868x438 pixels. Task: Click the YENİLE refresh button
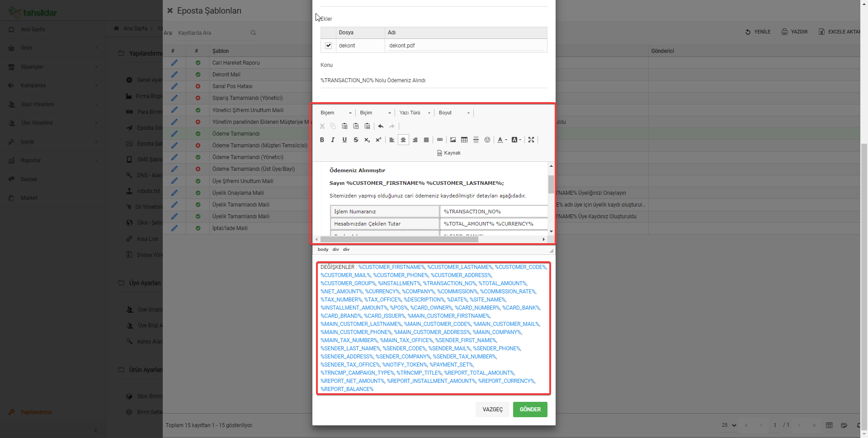point(758,32)
